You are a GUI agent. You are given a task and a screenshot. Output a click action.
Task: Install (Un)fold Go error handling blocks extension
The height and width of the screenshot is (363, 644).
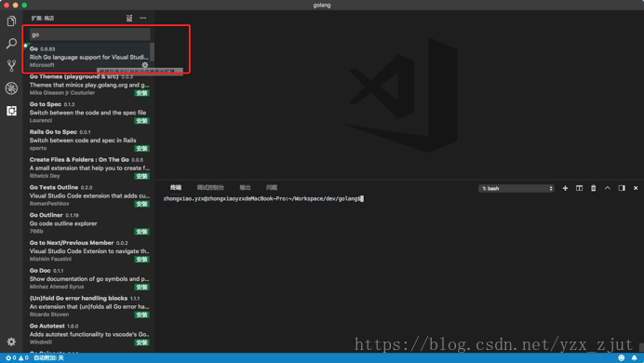pos(141,315)
